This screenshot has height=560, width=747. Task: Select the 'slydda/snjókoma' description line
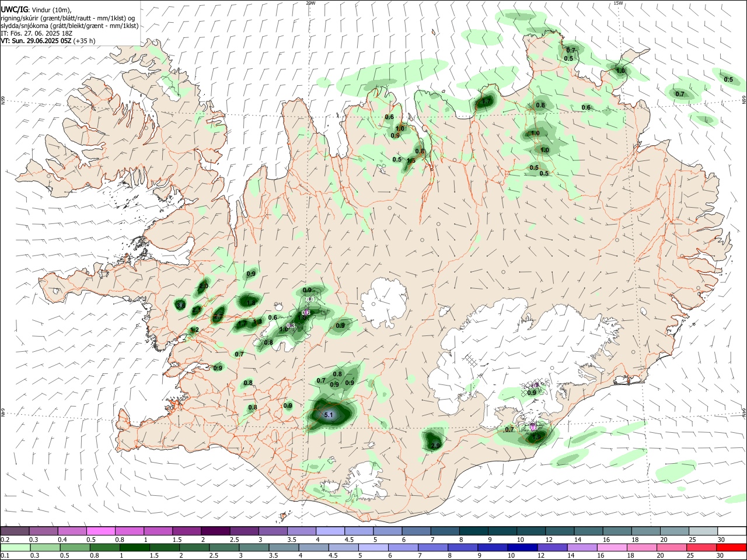click(x=69, y=26)
